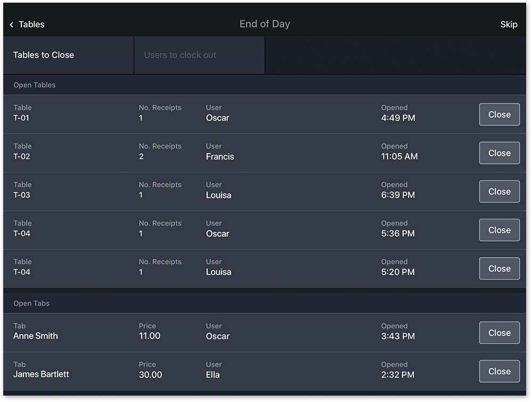The width and height of the screenshot is (532, 402).
Task: Close table T-03 opened at 6:39 PM
Action: click(x=499, y=191)
